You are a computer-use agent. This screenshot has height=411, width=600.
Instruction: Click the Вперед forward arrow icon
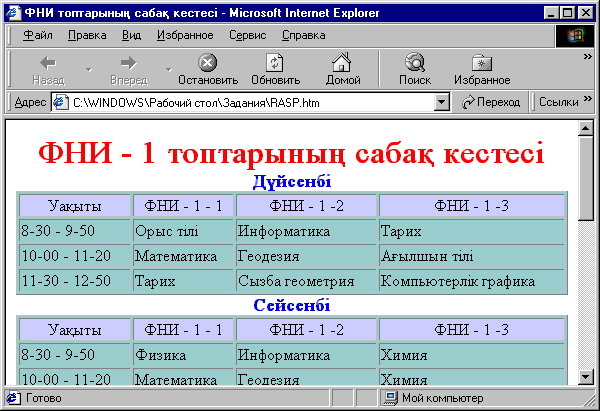[x=129, y=63]
